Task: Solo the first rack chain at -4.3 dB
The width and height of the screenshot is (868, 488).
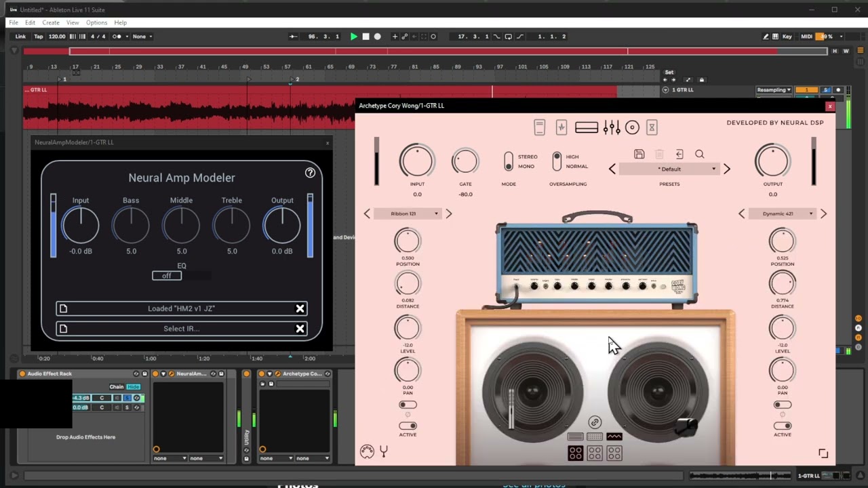Action: point(127,398)
